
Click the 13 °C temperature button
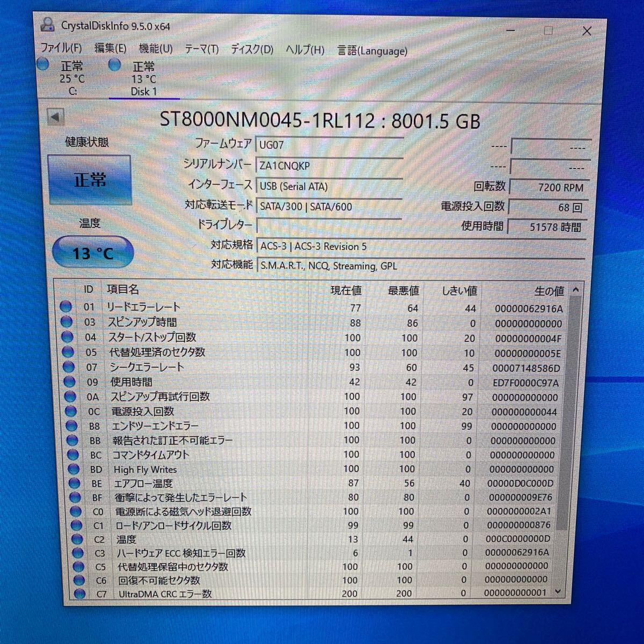pyautogui.click(x=93, y=253)
